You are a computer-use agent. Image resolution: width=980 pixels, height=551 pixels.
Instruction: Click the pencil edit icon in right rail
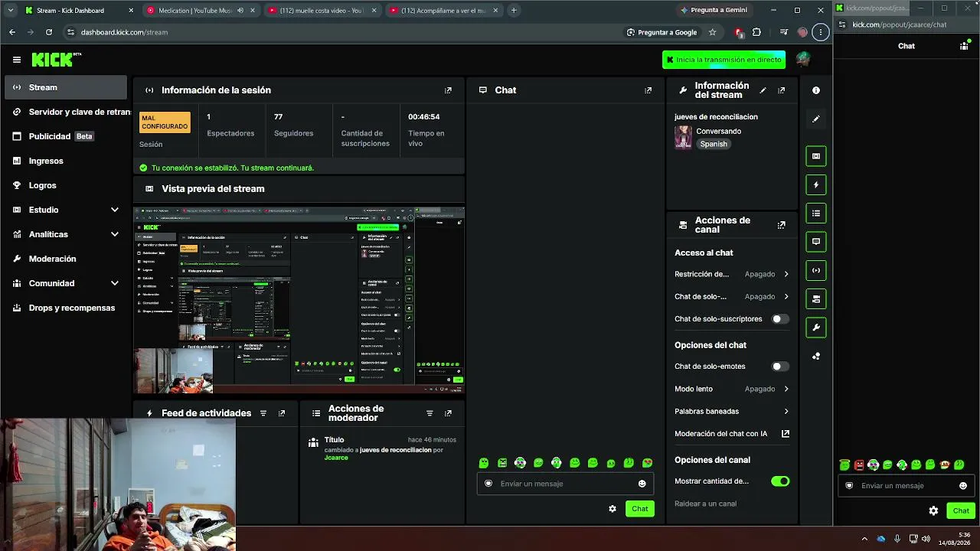coord(816,119)
